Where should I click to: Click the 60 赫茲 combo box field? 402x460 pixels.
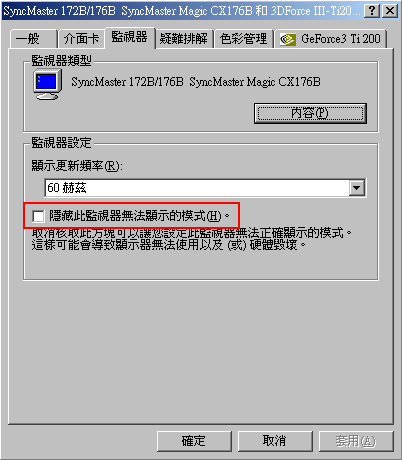coord(205,188)
